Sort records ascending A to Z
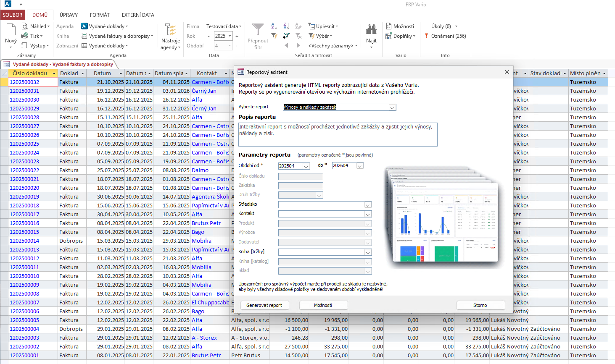615x364 pixels. pos(274,26)
